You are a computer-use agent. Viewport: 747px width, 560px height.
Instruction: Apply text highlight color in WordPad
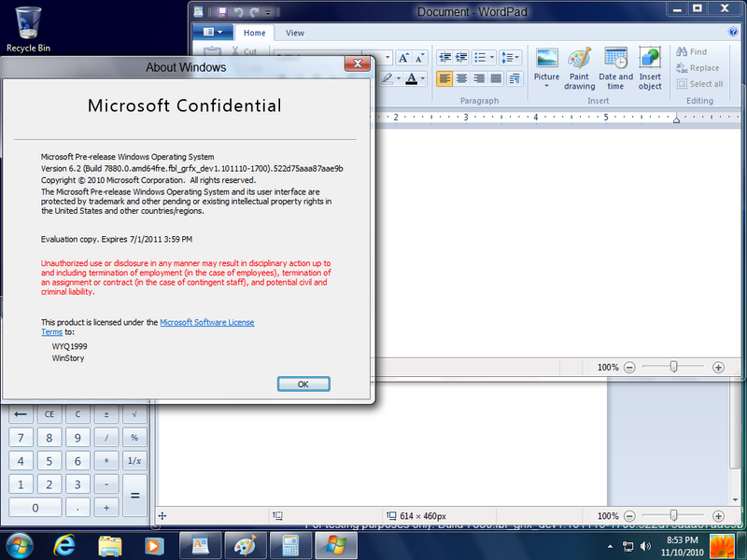click(387, 78)
